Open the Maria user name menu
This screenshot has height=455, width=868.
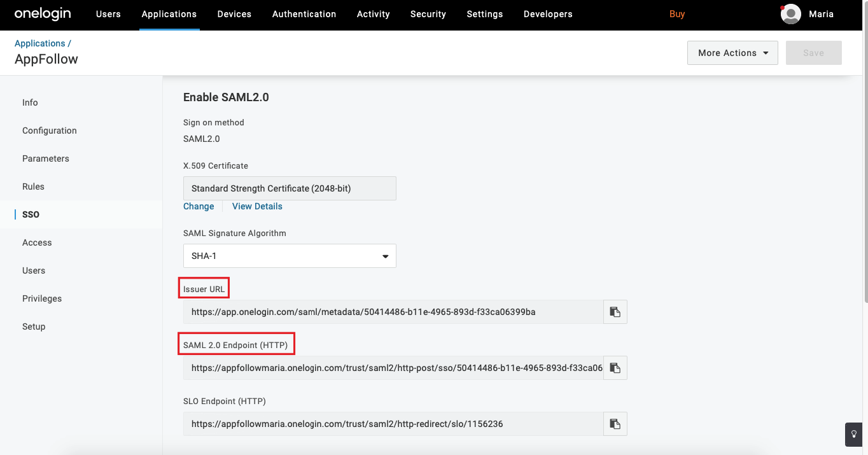click(821, 14)
